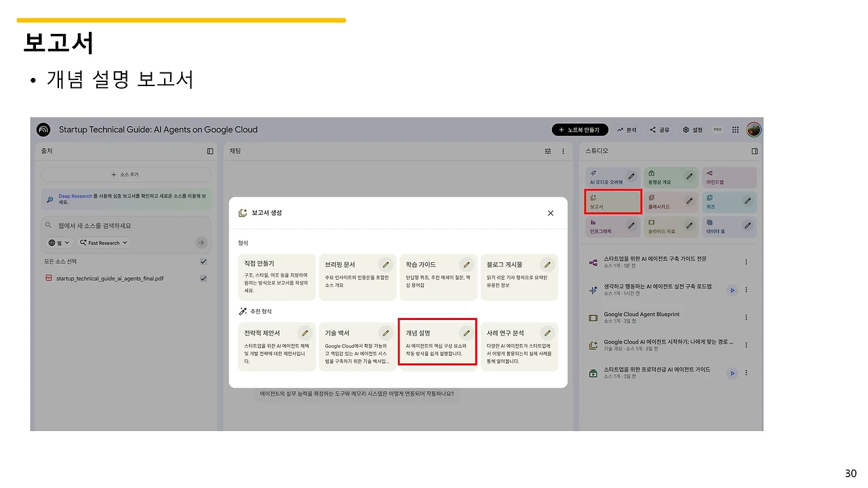Click the 동영상 개요 studio tile
This screenshot has width=868, height=488.
(671, 178)
